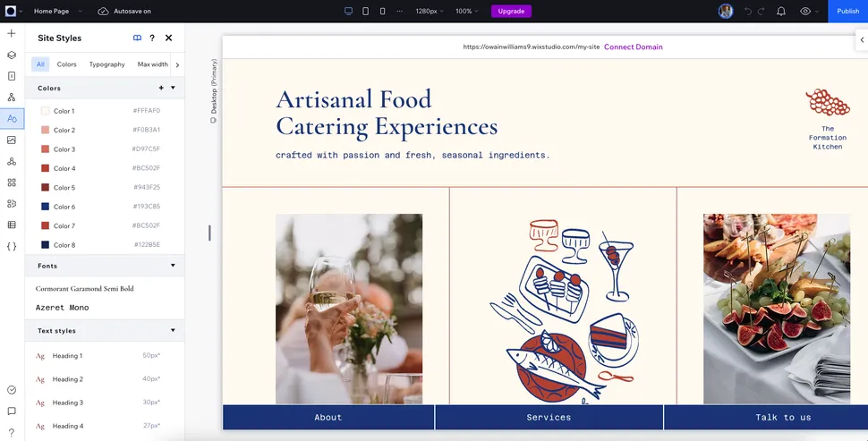868x441 pixels.
Task: Switch to the tablet breakpoint view
Action: click(365, 12)
